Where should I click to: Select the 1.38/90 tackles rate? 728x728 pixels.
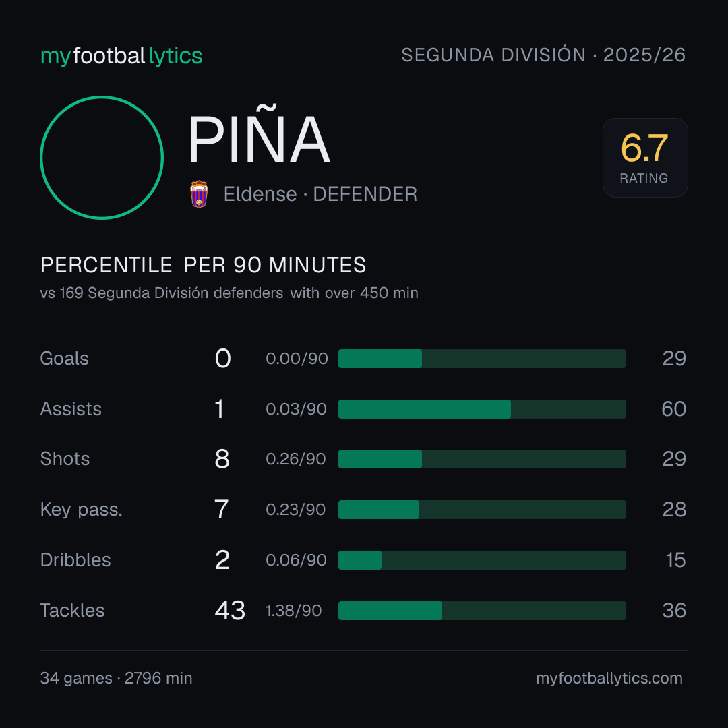[293, 611]
